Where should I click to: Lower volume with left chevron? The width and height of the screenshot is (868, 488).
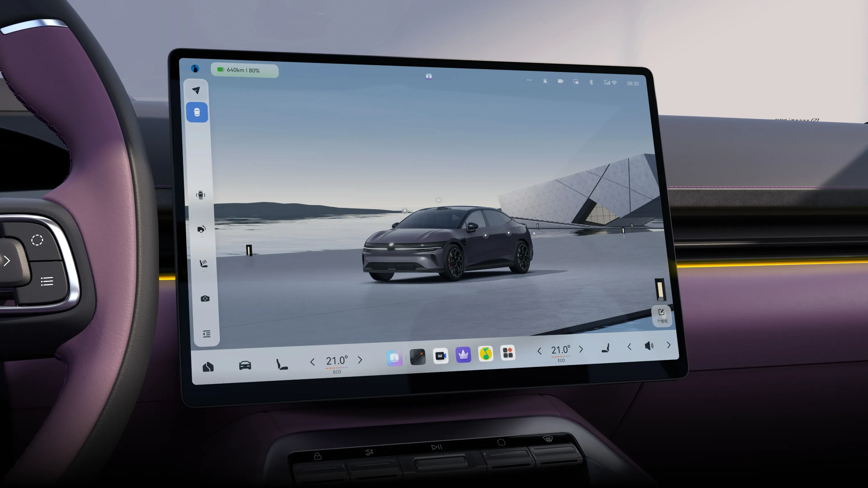click(629, 347)
